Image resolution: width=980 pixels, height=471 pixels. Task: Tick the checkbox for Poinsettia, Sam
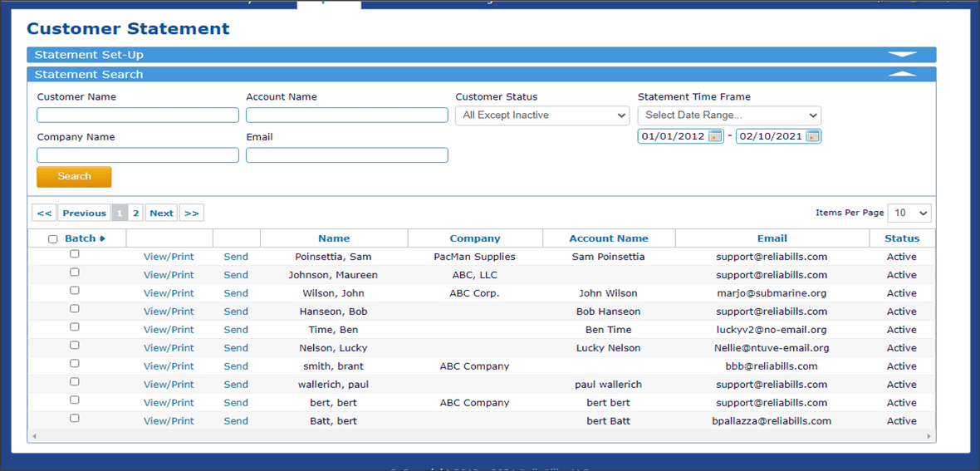point(75,254)
